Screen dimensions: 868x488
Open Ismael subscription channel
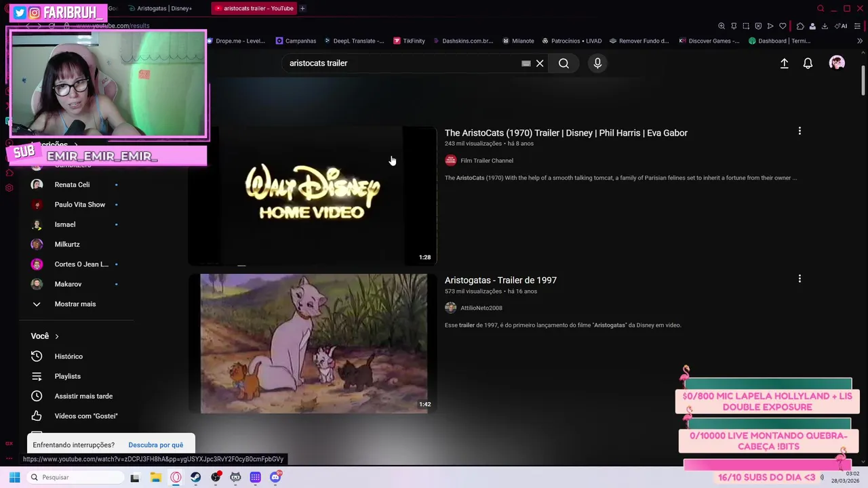point(65,224)
